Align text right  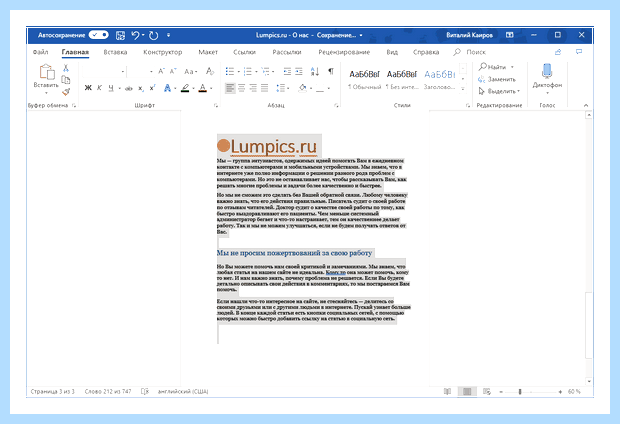(253, 88)
